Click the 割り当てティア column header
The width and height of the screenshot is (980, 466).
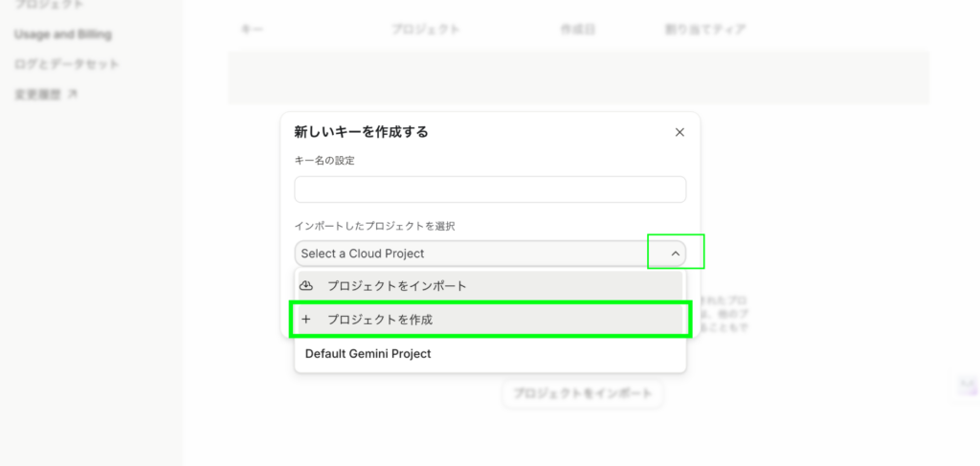[x=705, y=30]
